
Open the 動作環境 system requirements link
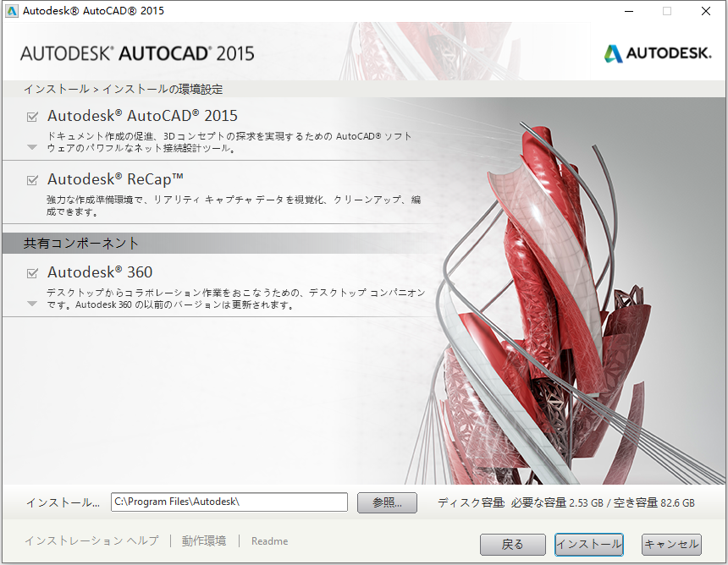204,540
